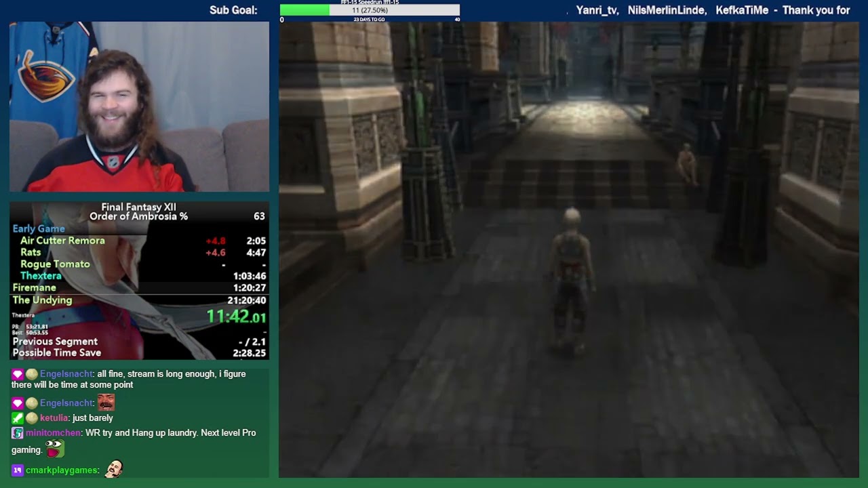
Task: Click the green 11:42.01 run timer
Action: pyautogui.click(x=236, y=317)
